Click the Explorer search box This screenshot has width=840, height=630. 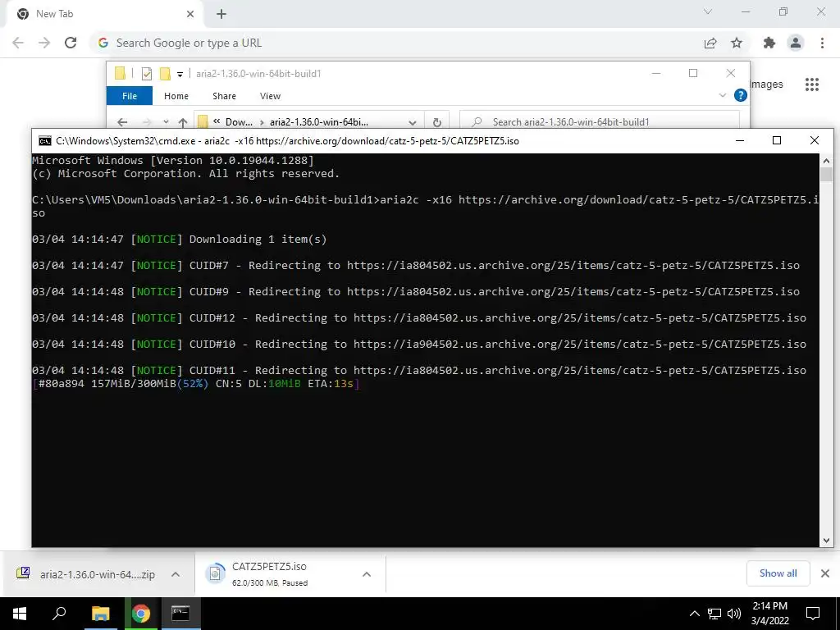point(600,122)
